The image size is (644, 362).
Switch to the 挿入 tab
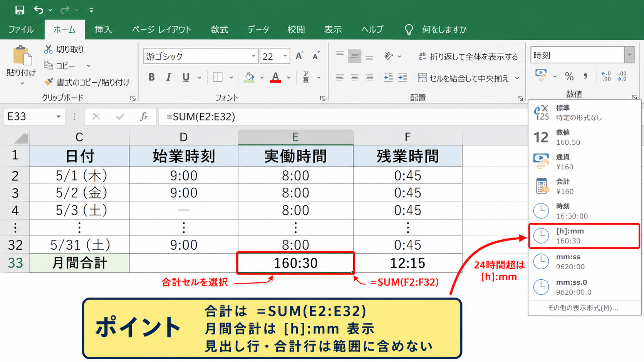click(x=103, y=30)
